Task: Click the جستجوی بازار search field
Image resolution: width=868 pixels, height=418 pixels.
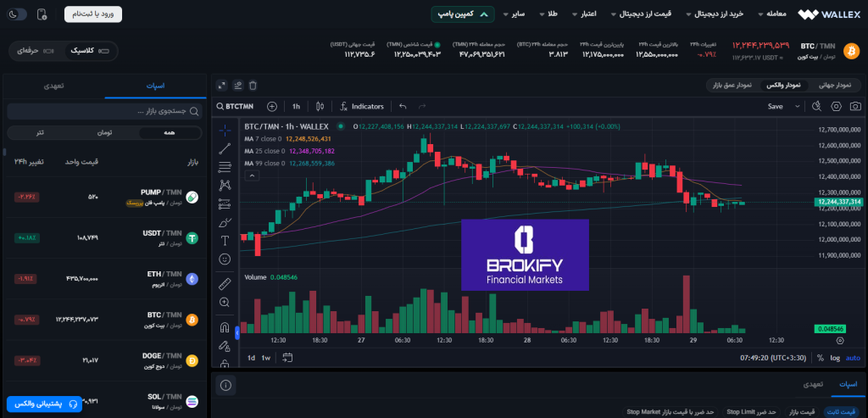Action: [105, 111]
